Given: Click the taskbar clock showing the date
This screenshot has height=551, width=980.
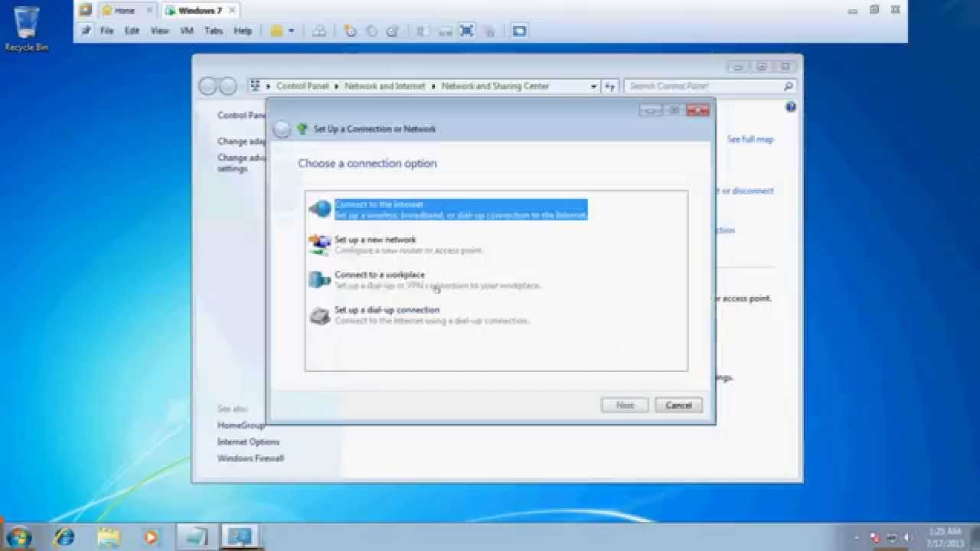Looking at the screenshot, I should [x=945, y=537].
